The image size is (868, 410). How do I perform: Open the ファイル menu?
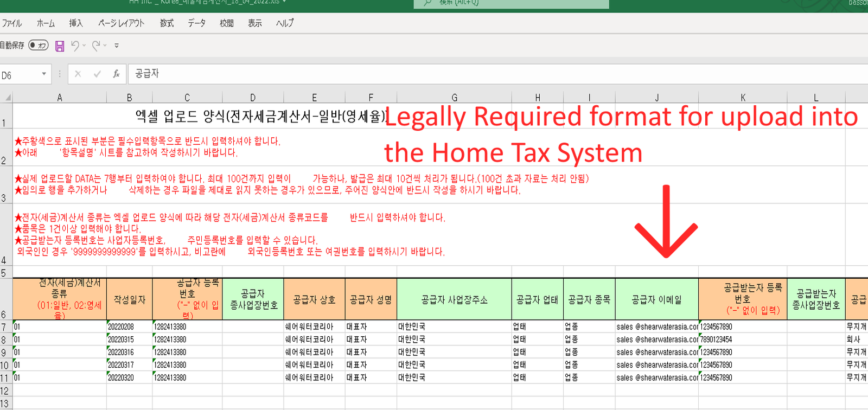pyautogui.click(x=11, y=23)
